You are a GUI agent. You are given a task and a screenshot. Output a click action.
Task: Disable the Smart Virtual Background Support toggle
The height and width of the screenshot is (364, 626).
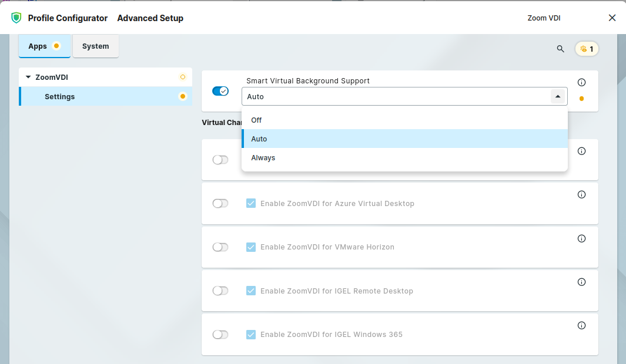(x=220, y=91)
